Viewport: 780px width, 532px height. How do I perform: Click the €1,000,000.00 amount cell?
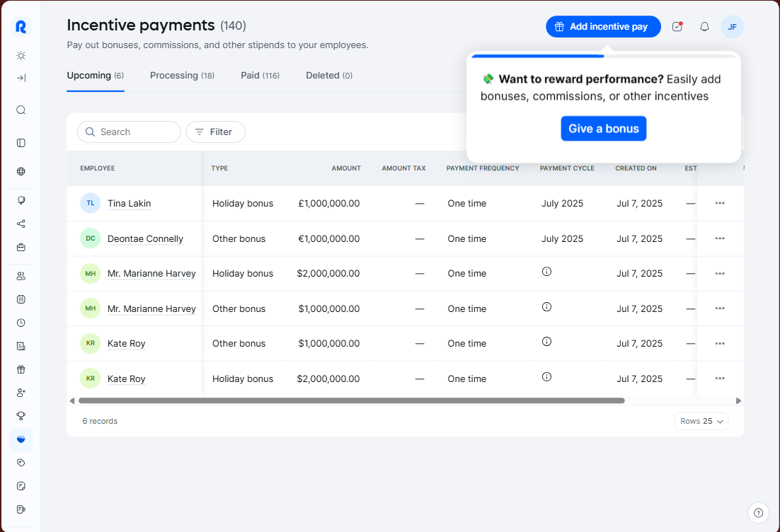[x=329, y=238]
